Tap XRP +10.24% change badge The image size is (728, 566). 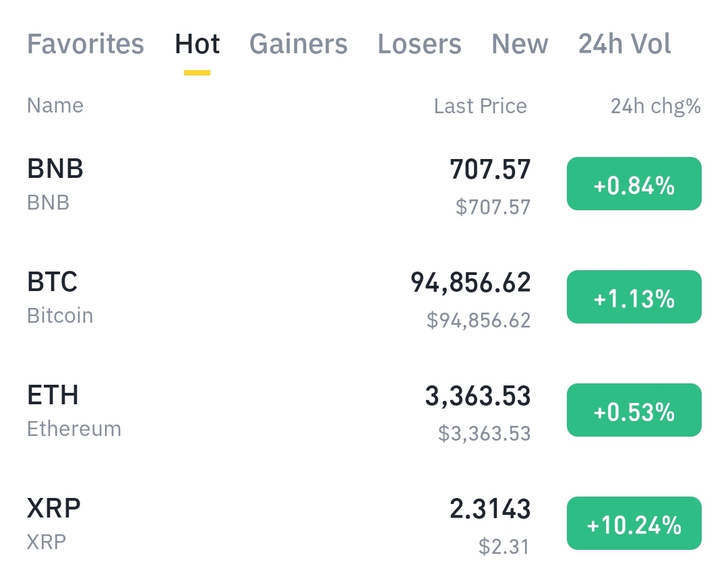634,524
